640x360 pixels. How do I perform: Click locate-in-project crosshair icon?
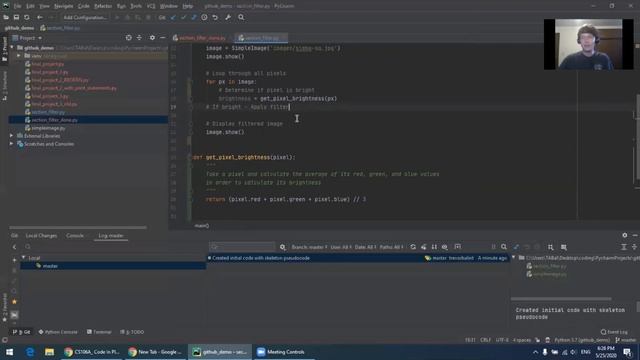[129, 38]
